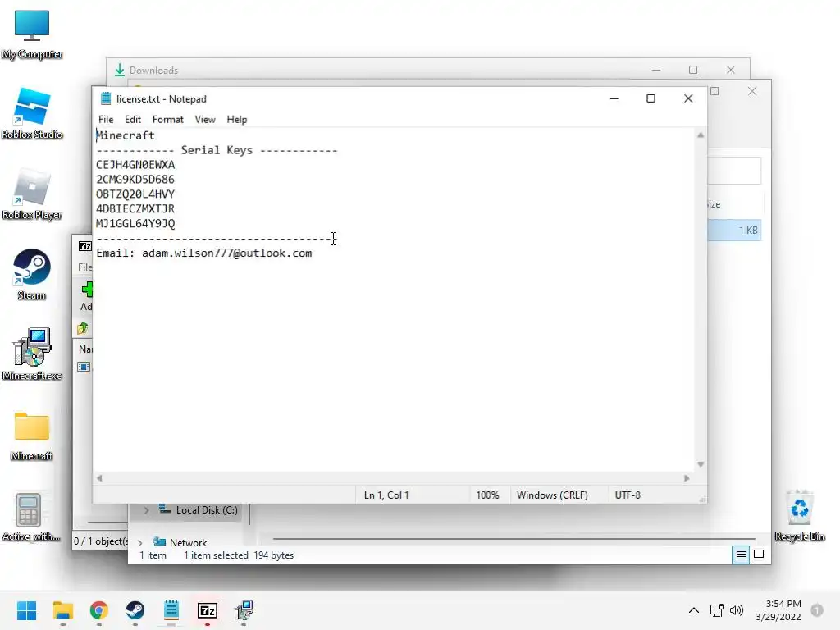Open the Windows Start menu

point(26,610)
